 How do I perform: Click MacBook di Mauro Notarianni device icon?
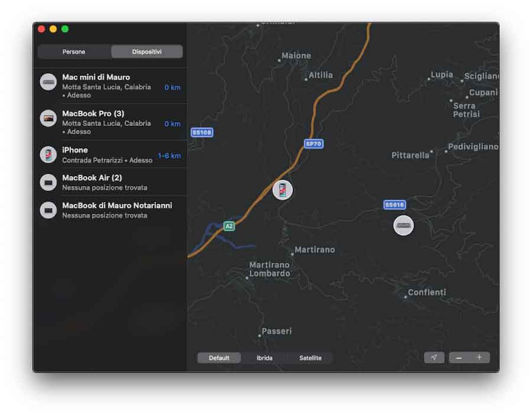pyautogui.click(x=48, y=210)
